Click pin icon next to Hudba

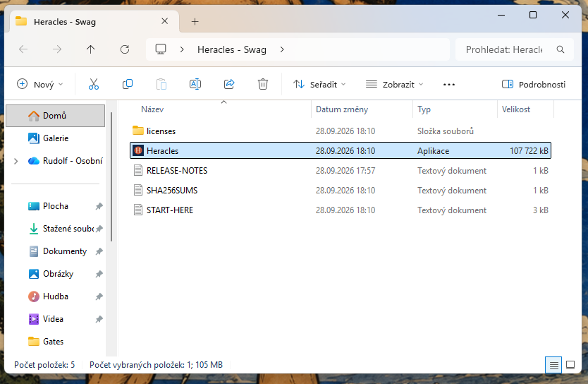(x=99, y=296)
